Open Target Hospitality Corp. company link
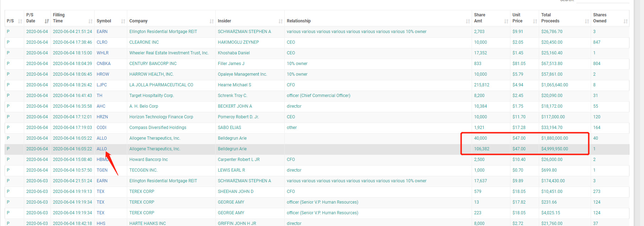The height and width of the screenshot is (226, 644). coord(152,96)
